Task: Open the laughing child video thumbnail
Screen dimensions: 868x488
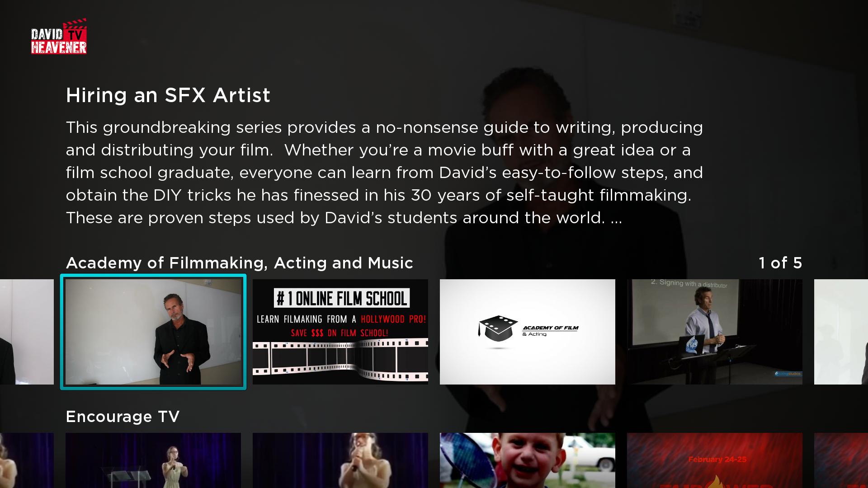Action: point(528,460)
